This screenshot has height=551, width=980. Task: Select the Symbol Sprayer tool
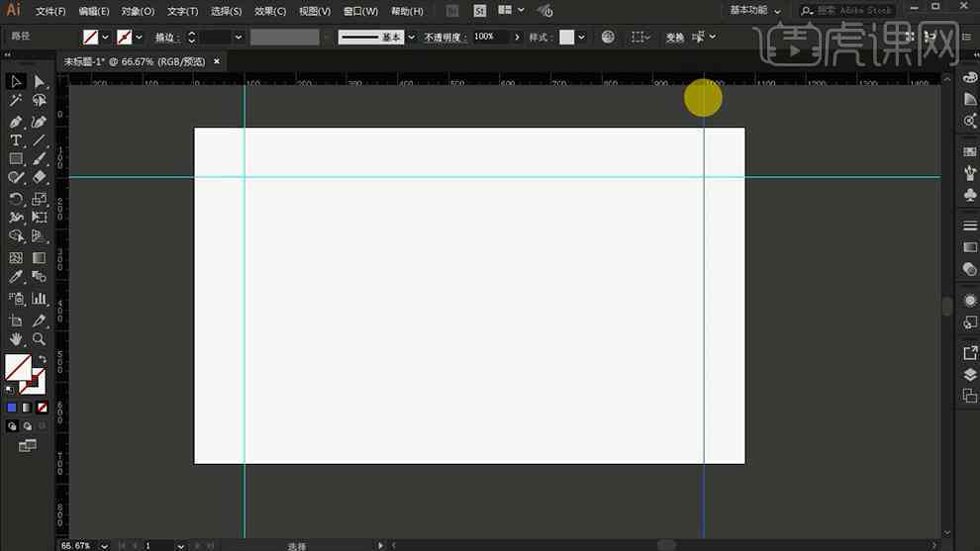[16, 299]
